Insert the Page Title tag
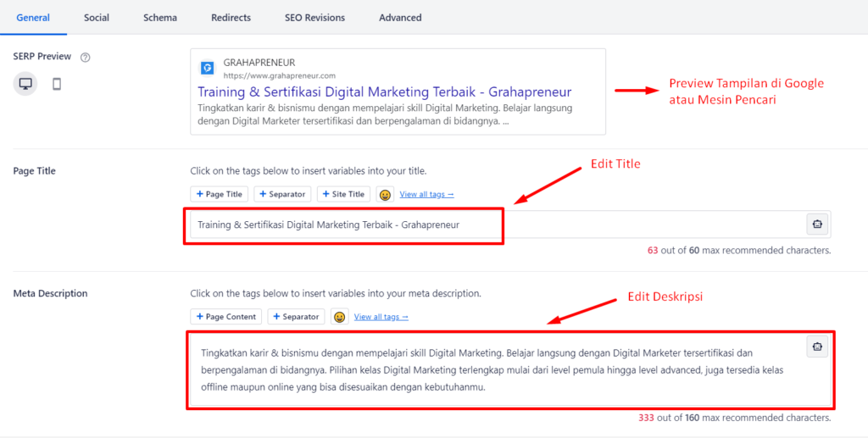 tap(220, 194)
